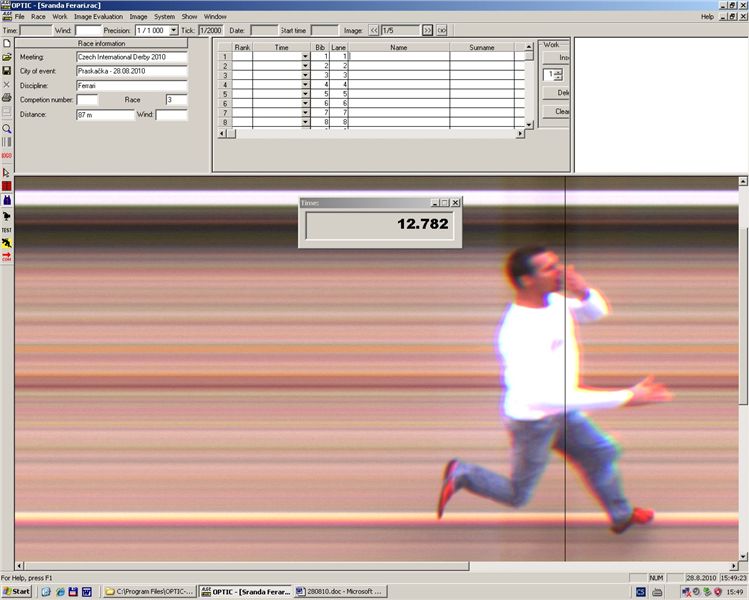
Task: Click the 12.782 time readout
Action: point(380,225)
